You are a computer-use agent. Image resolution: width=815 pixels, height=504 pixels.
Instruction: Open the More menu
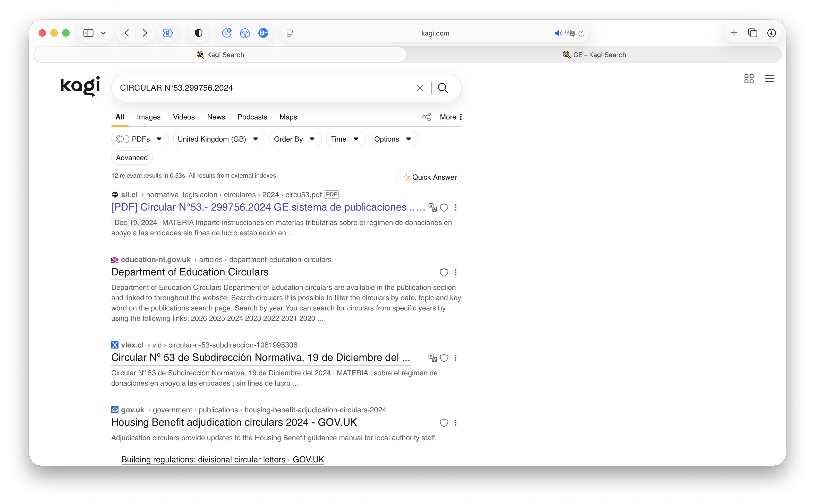451,117
